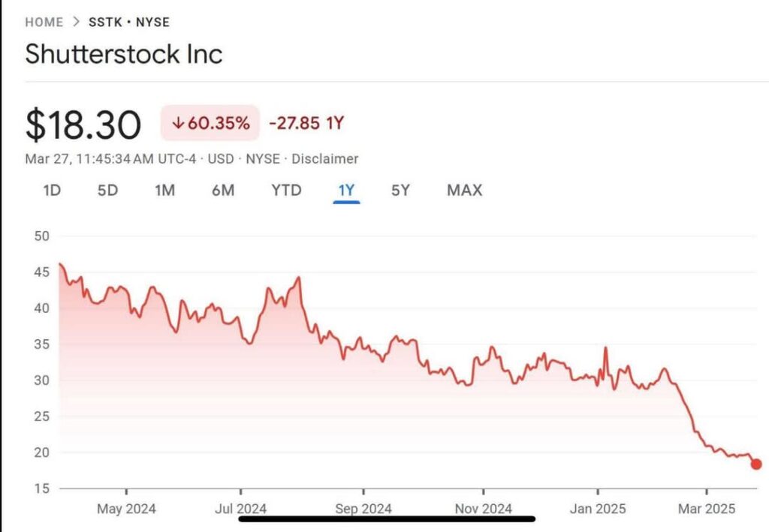769x532 pixels.
Task: Click the Shutterstock Inc heading
Action: pos(124,54)
